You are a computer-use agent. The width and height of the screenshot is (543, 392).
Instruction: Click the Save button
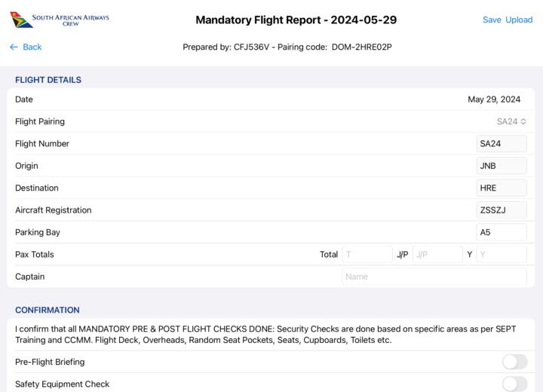click(492, 20)
